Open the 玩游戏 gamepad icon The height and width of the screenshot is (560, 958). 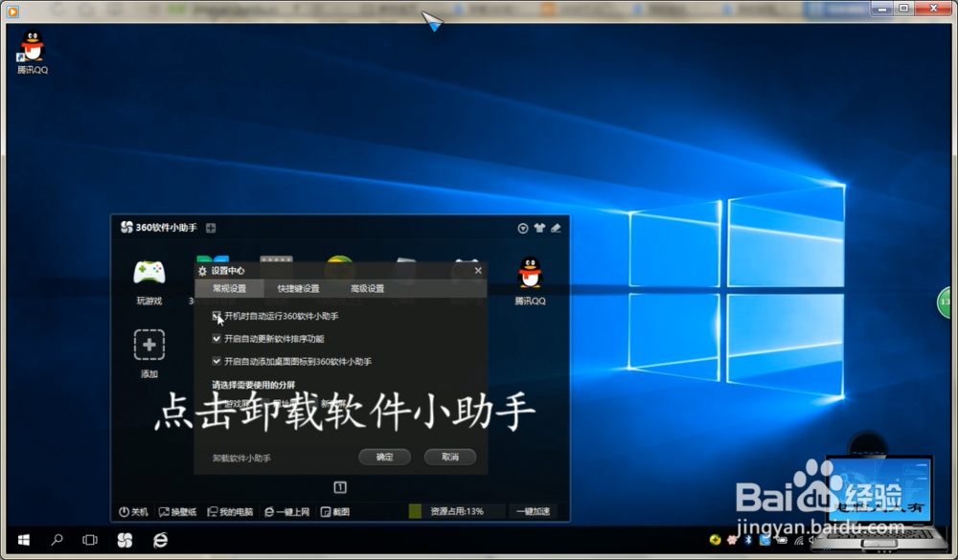(149, 273)
